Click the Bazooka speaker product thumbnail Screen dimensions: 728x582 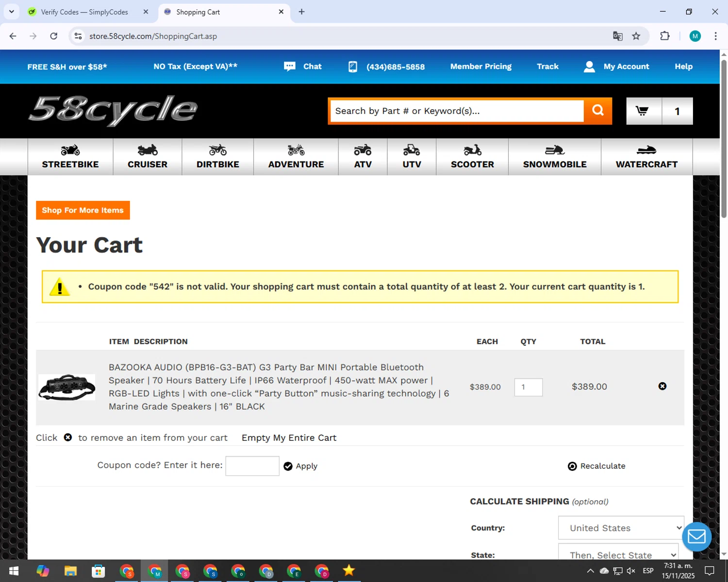[66, 387]
